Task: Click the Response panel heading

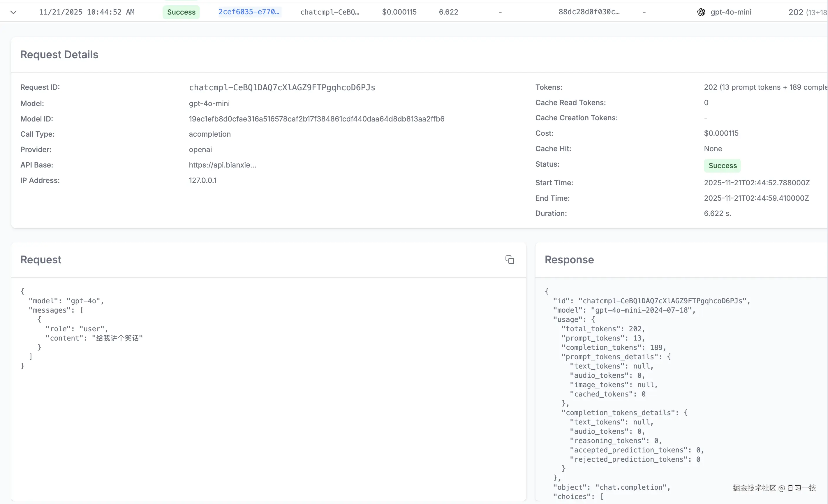Action: (x=569, y=259)
